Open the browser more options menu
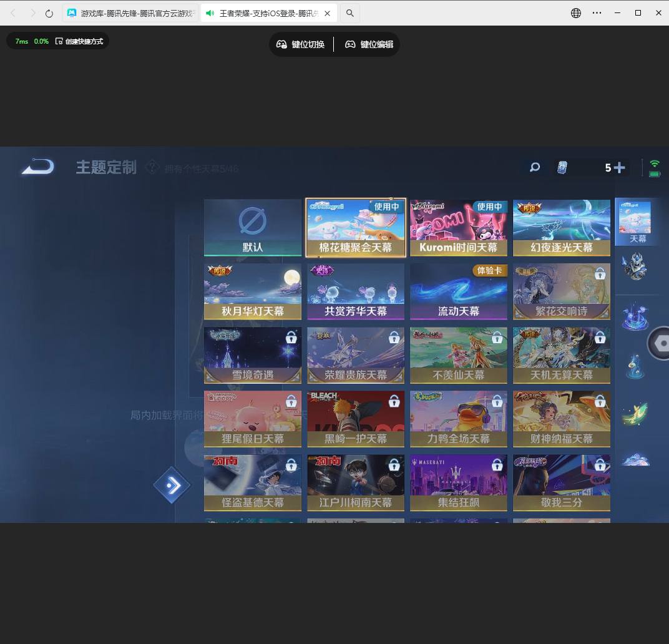 pos(597,13)
